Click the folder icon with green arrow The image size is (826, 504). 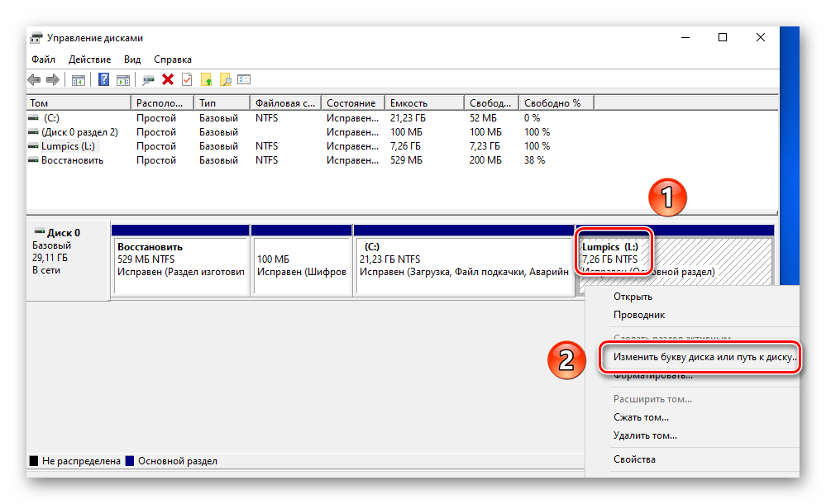pyautogui.click(x=207, y=80)
